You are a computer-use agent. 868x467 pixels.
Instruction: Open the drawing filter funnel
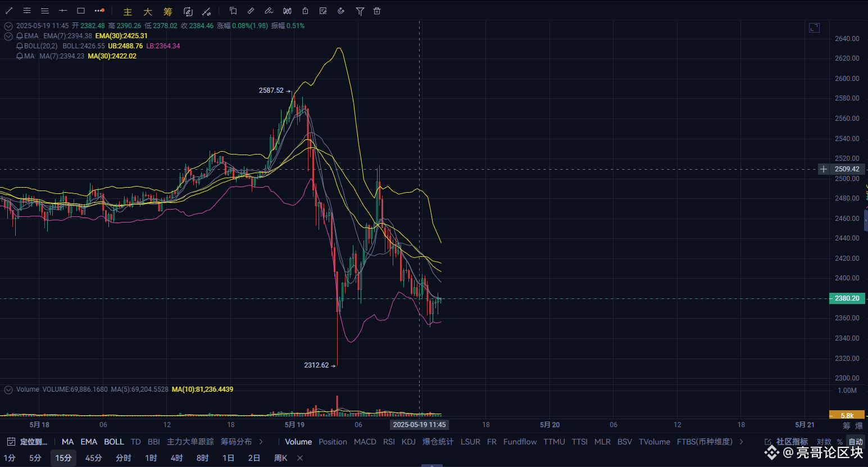[x=360, y=11]
